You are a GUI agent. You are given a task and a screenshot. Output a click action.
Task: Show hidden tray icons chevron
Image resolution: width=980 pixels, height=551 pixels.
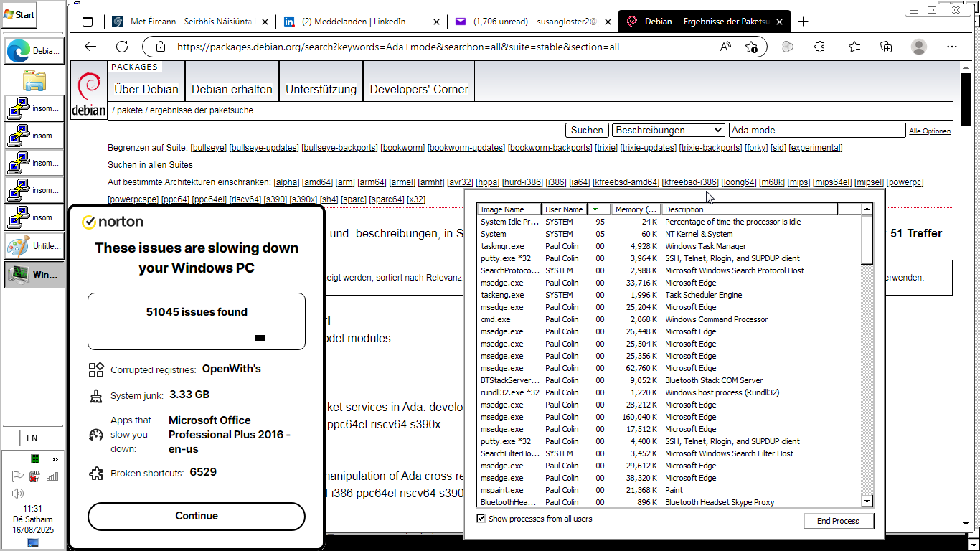tap(55, 459)
